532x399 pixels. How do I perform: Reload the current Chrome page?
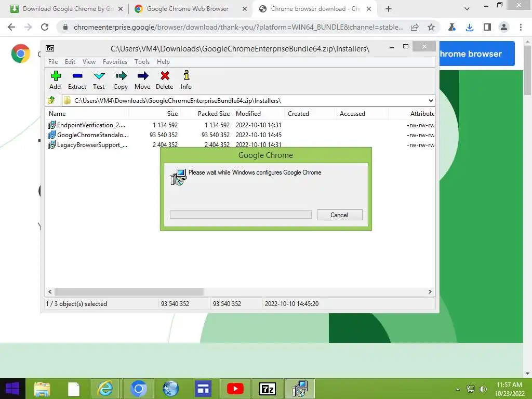coord(45,27)
